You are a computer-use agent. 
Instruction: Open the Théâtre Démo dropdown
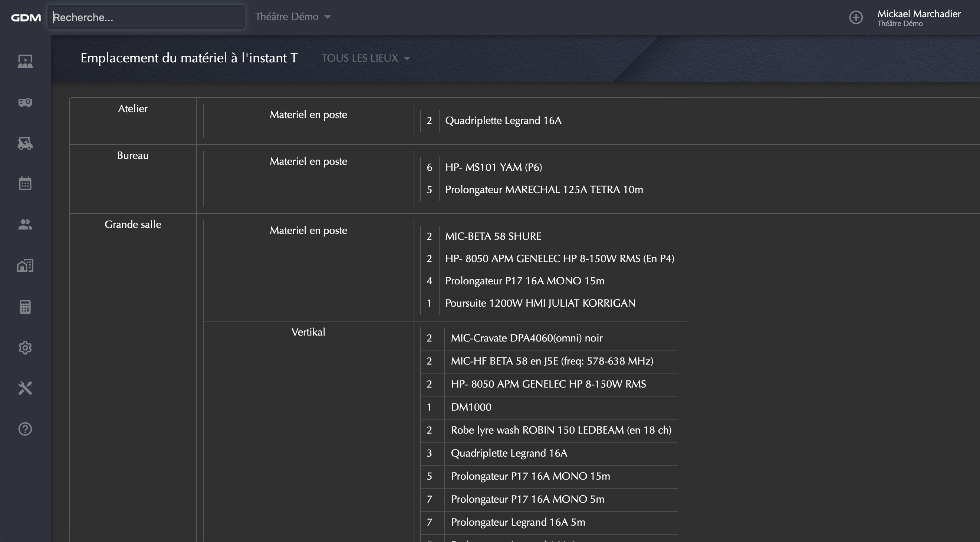[x=293, y=17]
